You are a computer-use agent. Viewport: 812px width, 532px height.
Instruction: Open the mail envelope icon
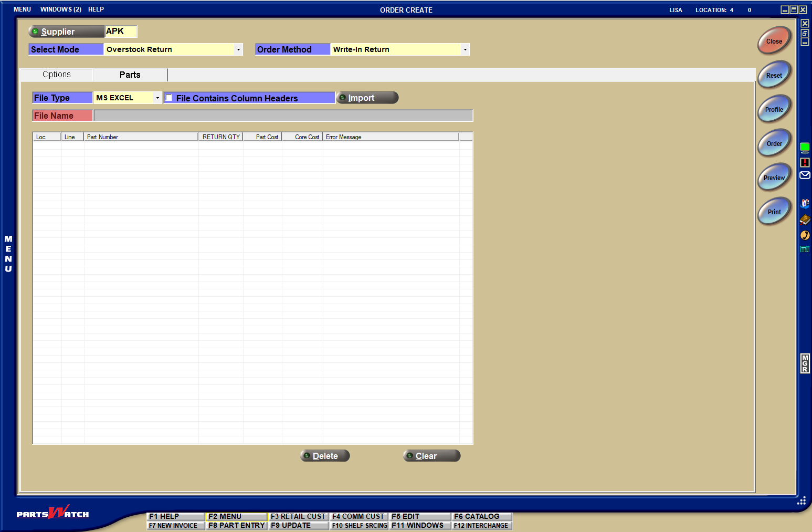[x=805, y=175]
